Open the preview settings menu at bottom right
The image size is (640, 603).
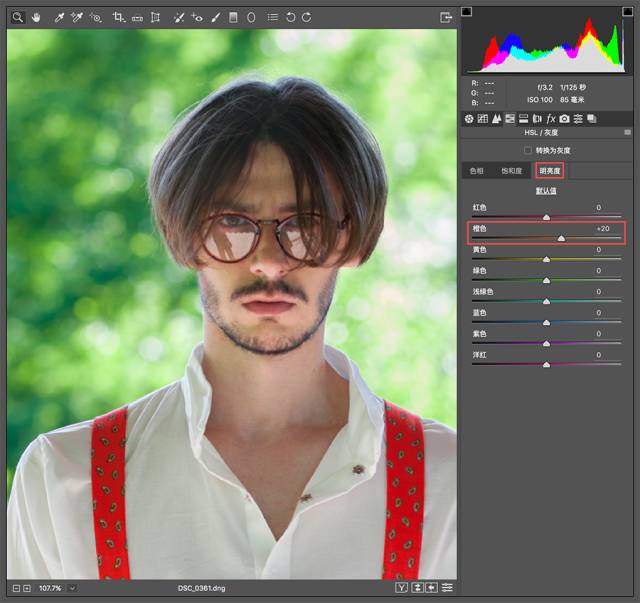[x=447, y=587]
